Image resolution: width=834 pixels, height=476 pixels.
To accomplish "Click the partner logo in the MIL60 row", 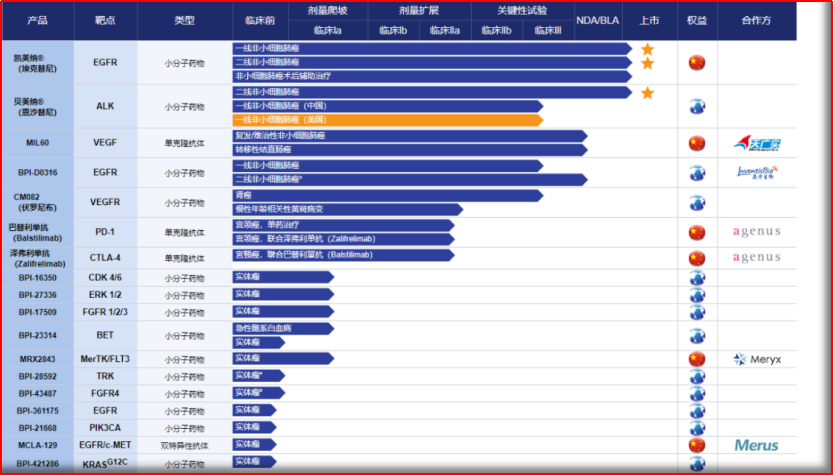I will (756, 143).
